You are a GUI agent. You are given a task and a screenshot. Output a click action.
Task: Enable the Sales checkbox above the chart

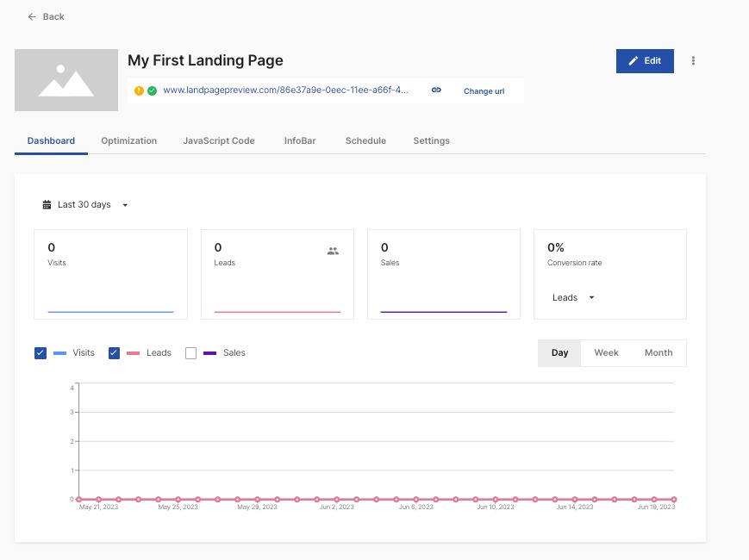point(190,352)
